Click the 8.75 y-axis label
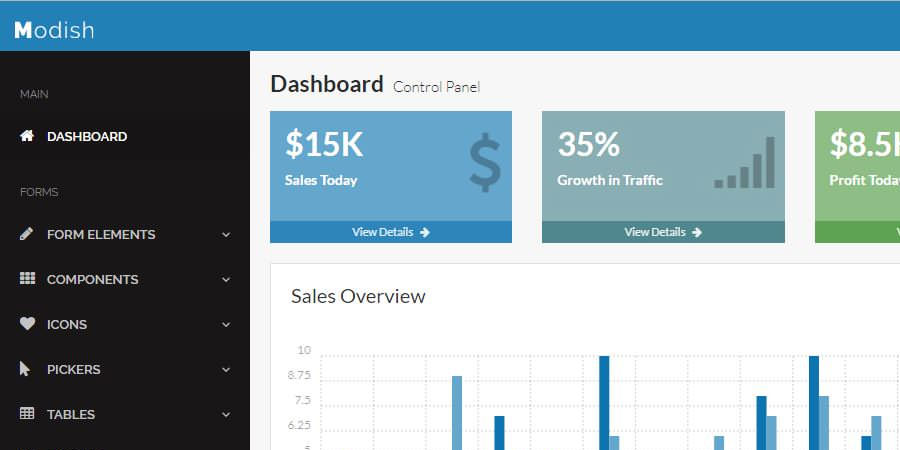Screen dimensions: 900x450 300,375
